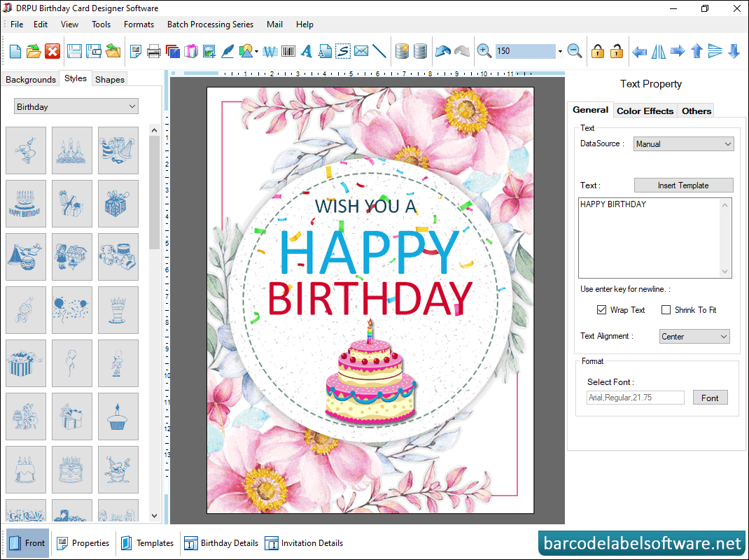Tick the Shrink To Fit checkbox
The width and height of the screenshot is (749, 560).
pyautogui.click(x=666, y=309)
